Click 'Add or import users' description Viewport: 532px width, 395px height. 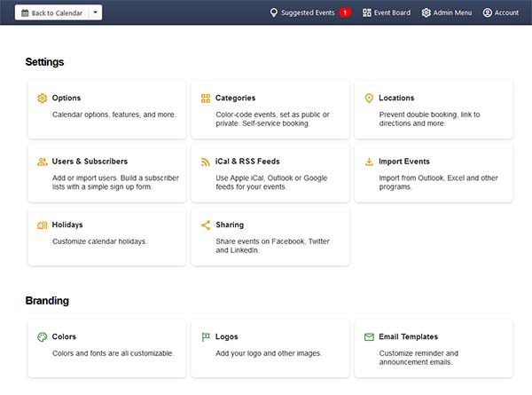point(115,183)
